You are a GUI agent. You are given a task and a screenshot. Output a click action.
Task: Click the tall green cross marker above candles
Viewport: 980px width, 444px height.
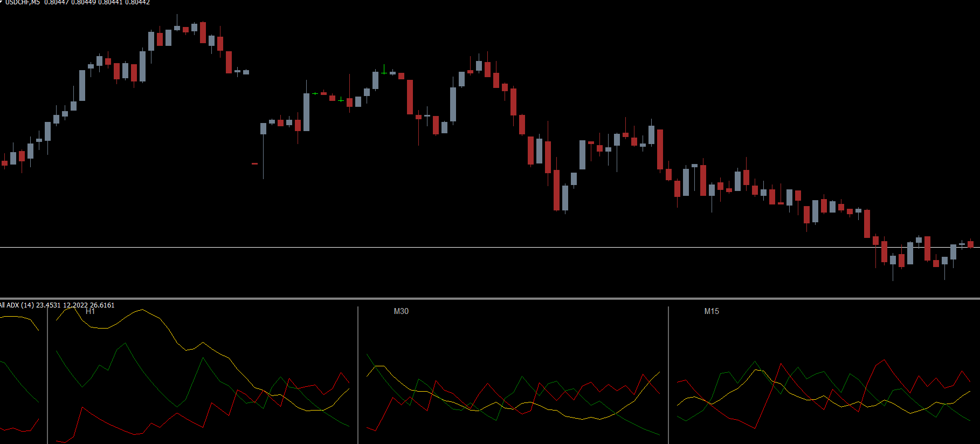(x=384, y=70)
